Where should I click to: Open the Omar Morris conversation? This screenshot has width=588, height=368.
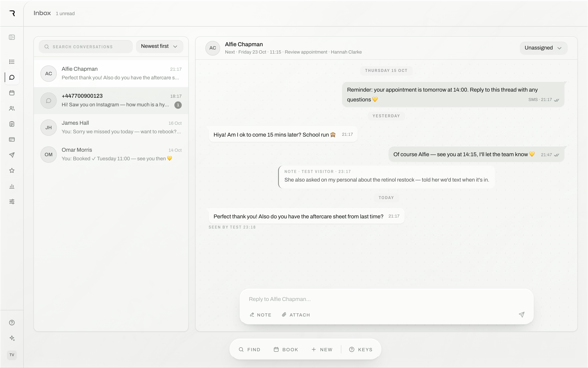click(x=111, y=154)
